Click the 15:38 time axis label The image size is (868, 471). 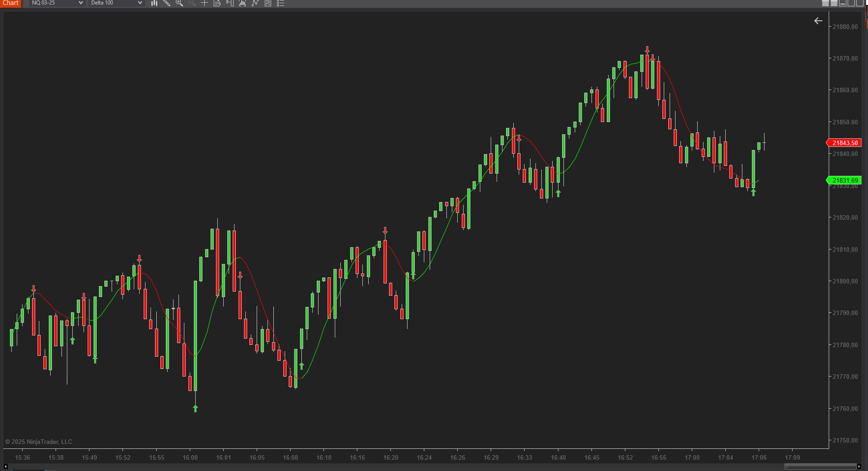tap(56, 457)
